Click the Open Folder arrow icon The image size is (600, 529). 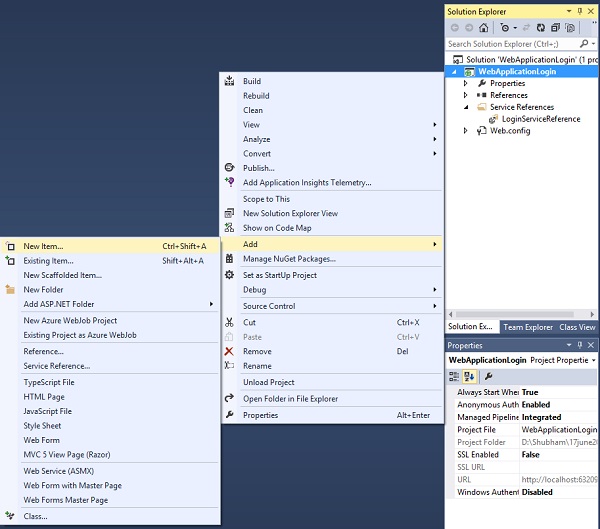(229, 398)
